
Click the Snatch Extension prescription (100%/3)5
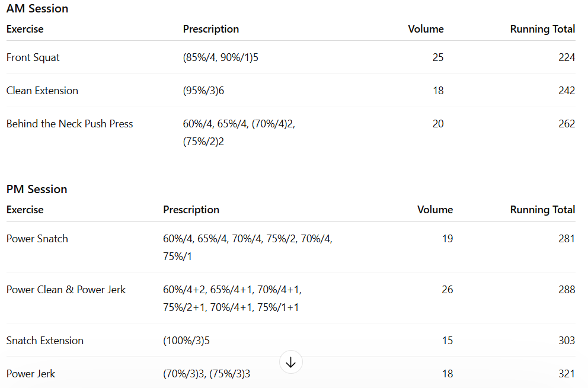[x=186, y=341]
